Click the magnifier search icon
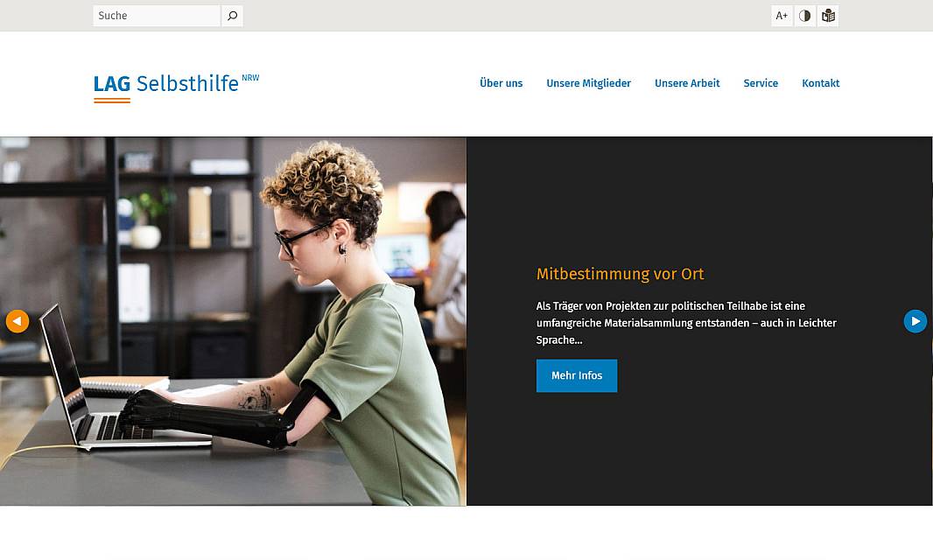 [232, 16]
